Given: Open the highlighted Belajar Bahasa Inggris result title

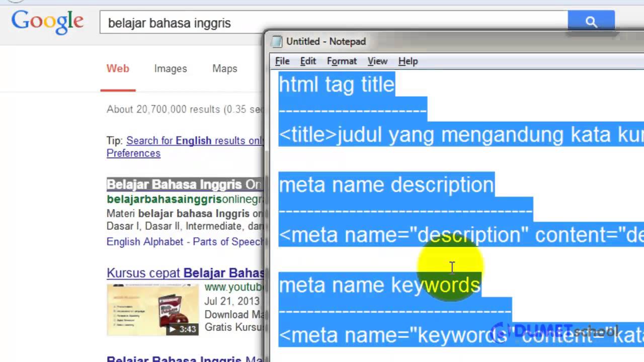Looking at the screenshot, I should click(185, 185).
